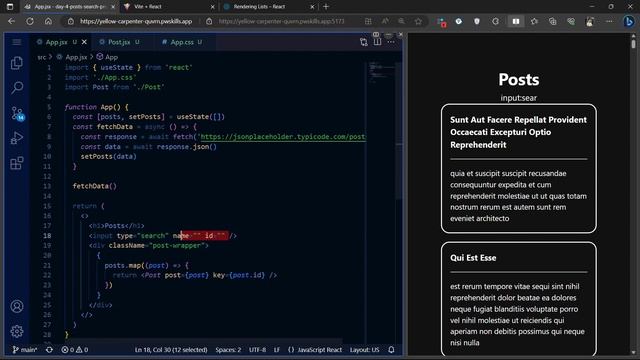Go back in the browser
640x360 pixels.
pos(11,21)
